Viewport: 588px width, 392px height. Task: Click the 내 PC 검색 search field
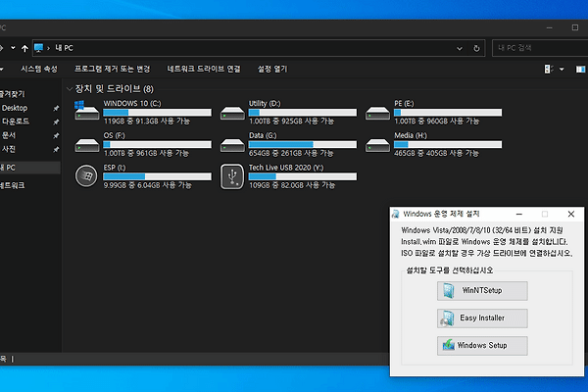(540, 48)
